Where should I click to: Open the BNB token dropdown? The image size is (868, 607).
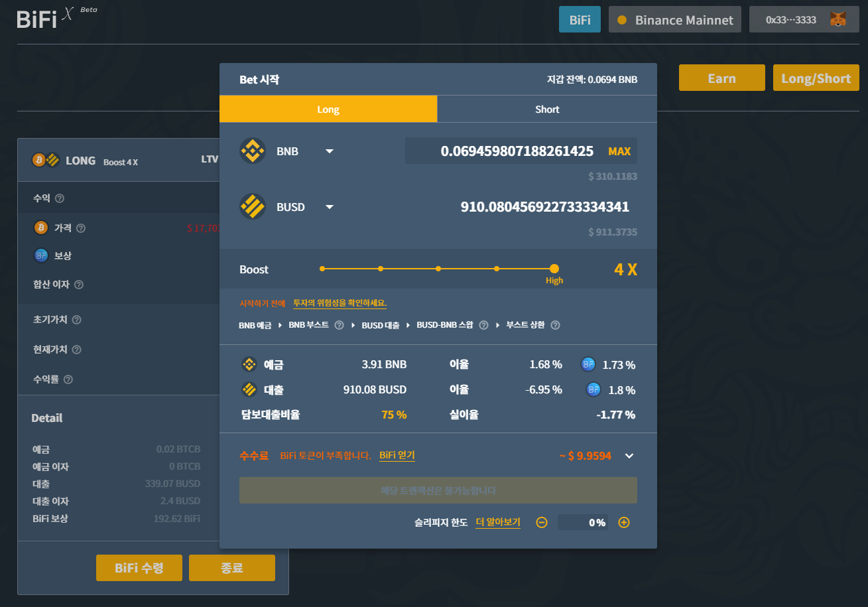pyautogui.click(x=330, y=152)
